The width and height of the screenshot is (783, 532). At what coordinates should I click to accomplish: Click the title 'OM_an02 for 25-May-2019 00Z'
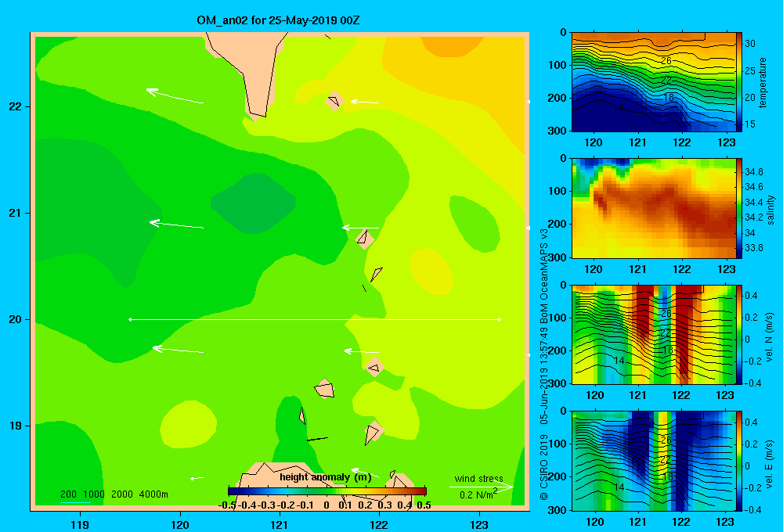tap(278, 21)
